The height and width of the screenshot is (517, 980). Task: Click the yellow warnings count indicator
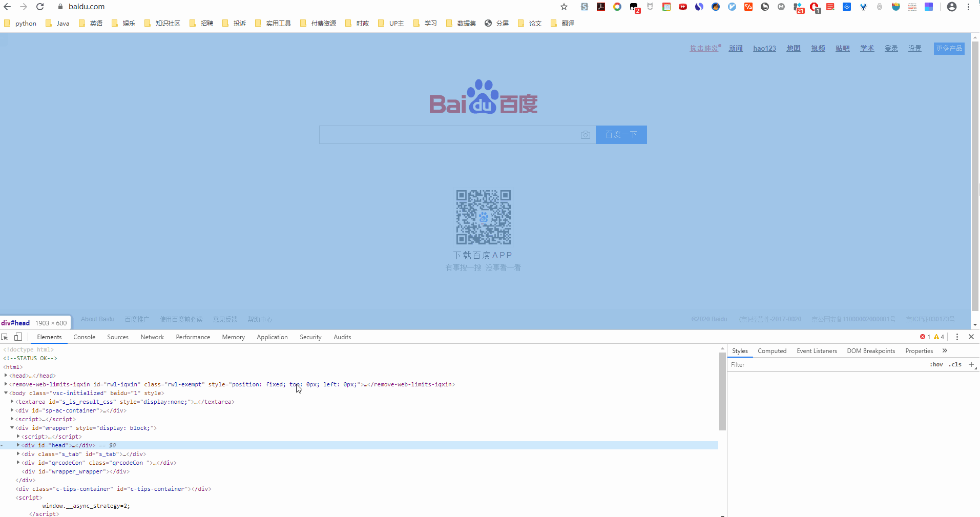939,337
